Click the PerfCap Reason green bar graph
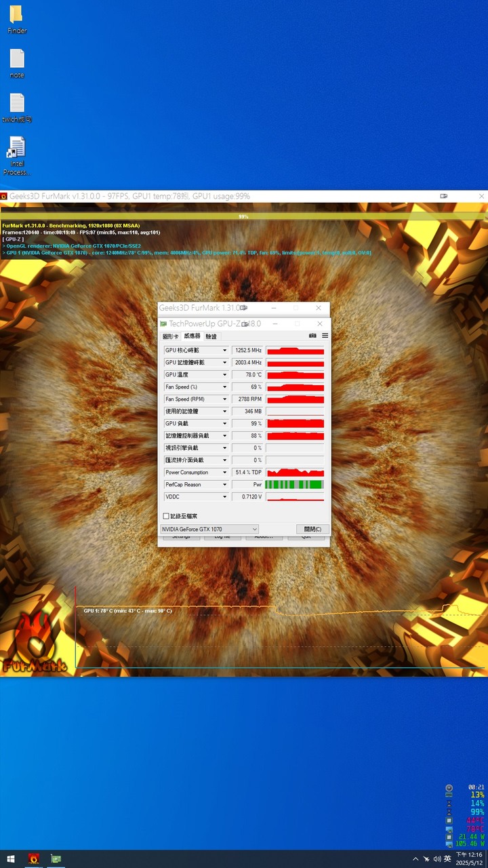Viewport: 488px width, 868px height. tap(295, 485)
